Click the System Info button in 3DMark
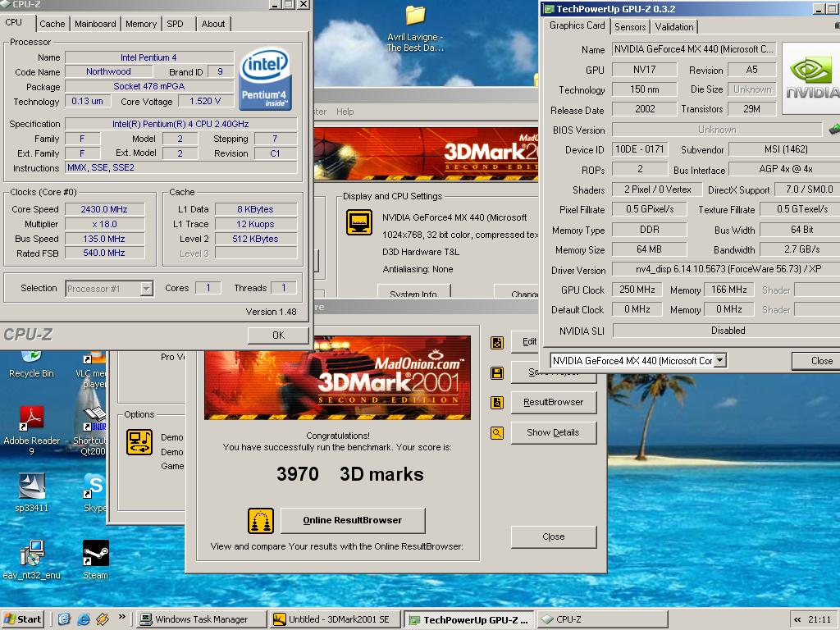The image size is (840, 630). pyautogui.click(x=413, y=291)
